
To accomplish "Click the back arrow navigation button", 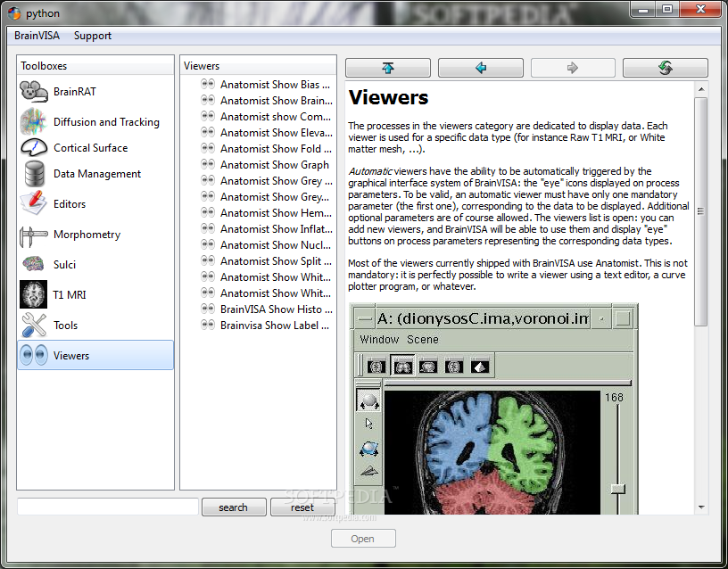I will pos(481,68).
